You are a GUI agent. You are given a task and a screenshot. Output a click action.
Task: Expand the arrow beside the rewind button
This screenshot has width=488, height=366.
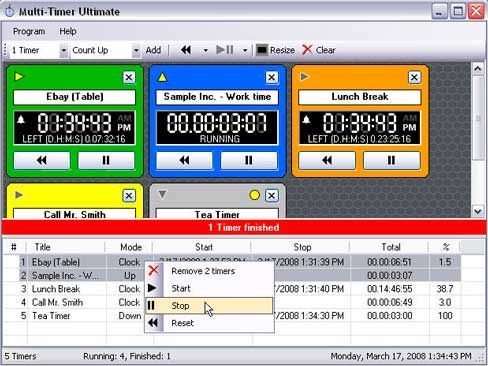pos(205,50)
